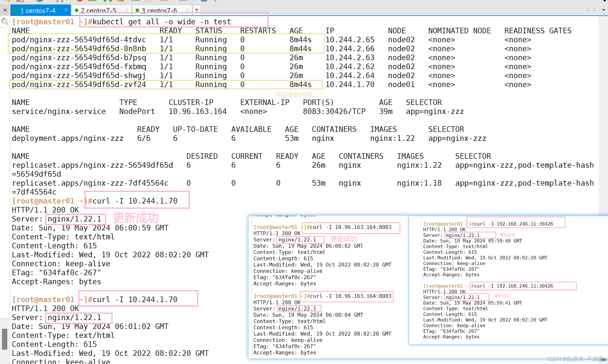
Task: Close the centos7-5 session tab
Action: point(127,10)
